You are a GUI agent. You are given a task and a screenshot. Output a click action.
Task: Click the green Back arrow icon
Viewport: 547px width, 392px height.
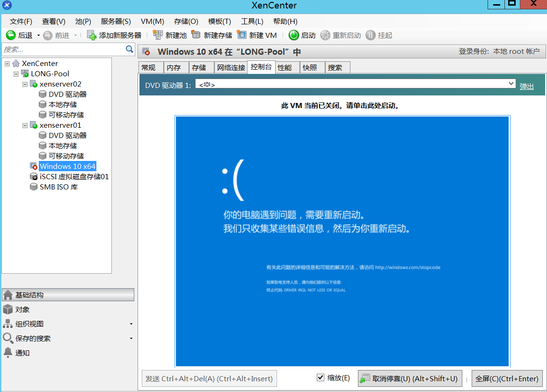tap(11, 35)
